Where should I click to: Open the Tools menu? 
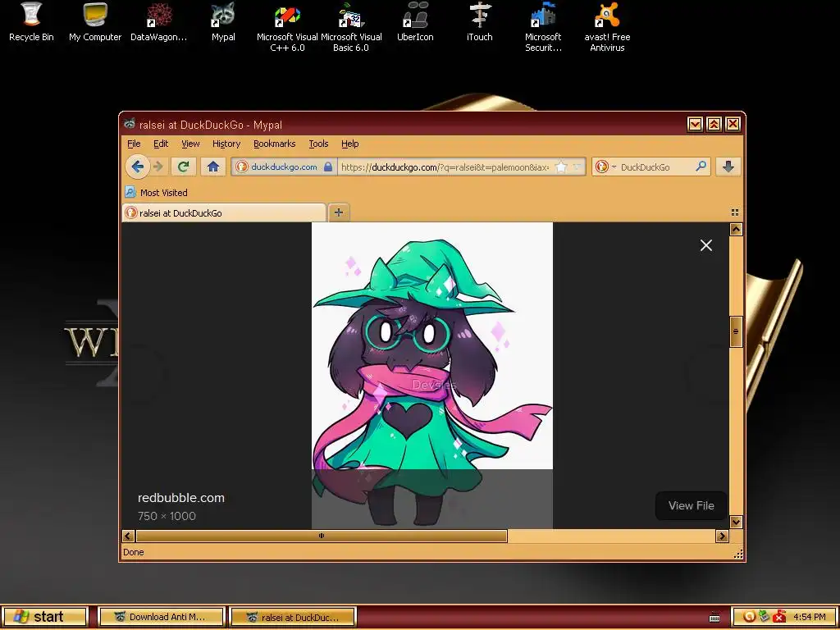(x=318, y=144)
